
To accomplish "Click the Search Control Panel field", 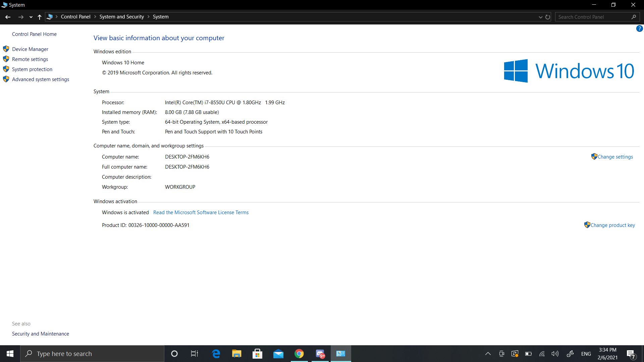I will [x=592, y=17].
